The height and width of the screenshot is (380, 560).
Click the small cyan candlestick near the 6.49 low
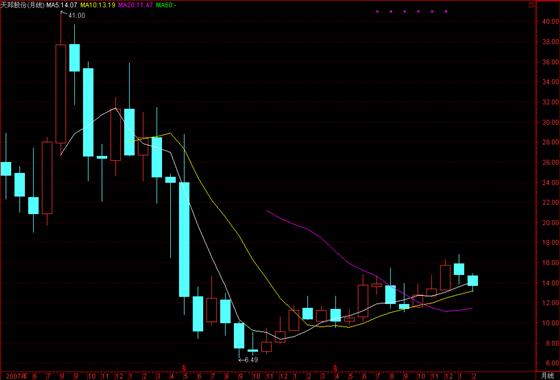[253, 350]
